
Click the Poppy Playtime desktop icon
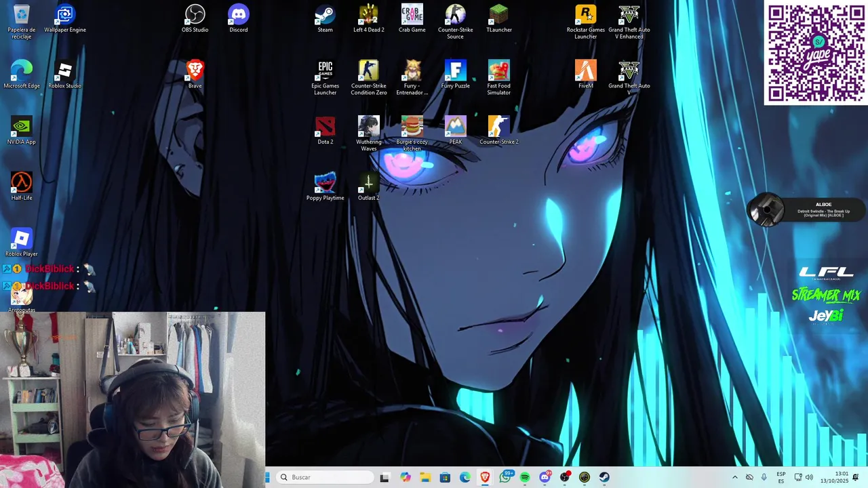click(325, 186)
